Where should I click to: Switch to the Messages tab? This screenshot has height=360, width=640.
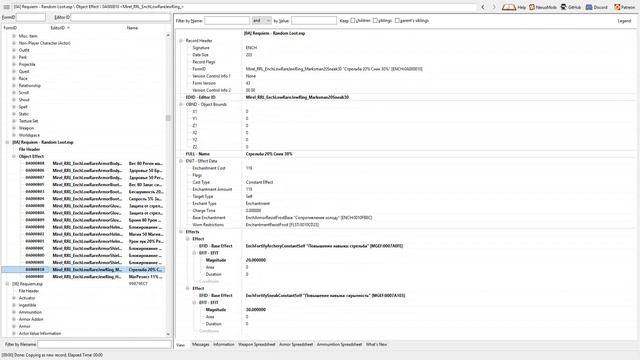(200, 344)
